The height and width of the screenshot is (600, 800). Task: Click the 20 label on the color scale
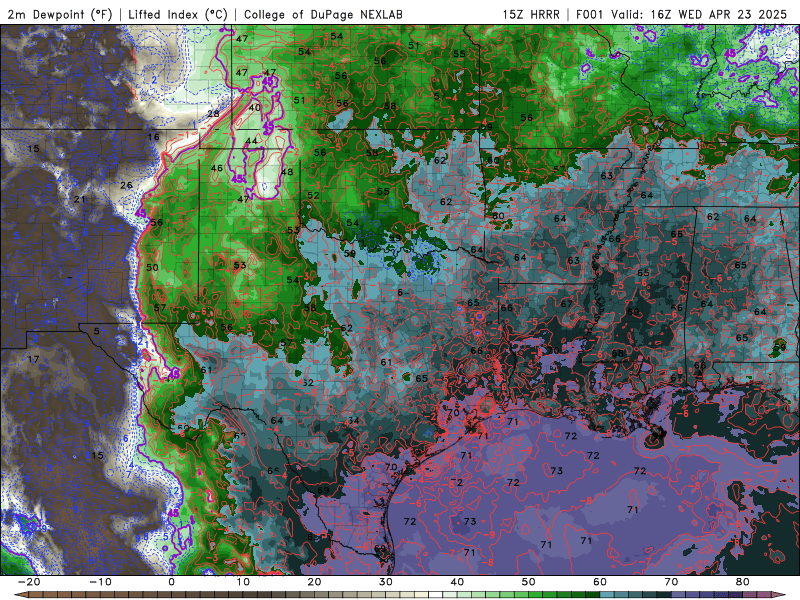[314, 582]
